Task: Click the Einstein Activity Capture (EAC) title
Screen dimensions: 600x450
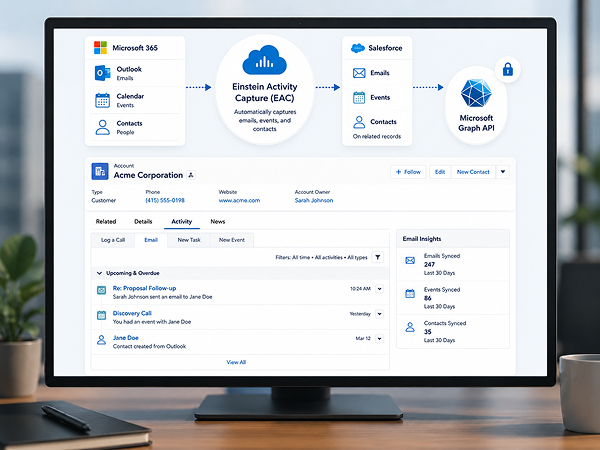Action: click(264, 92)
